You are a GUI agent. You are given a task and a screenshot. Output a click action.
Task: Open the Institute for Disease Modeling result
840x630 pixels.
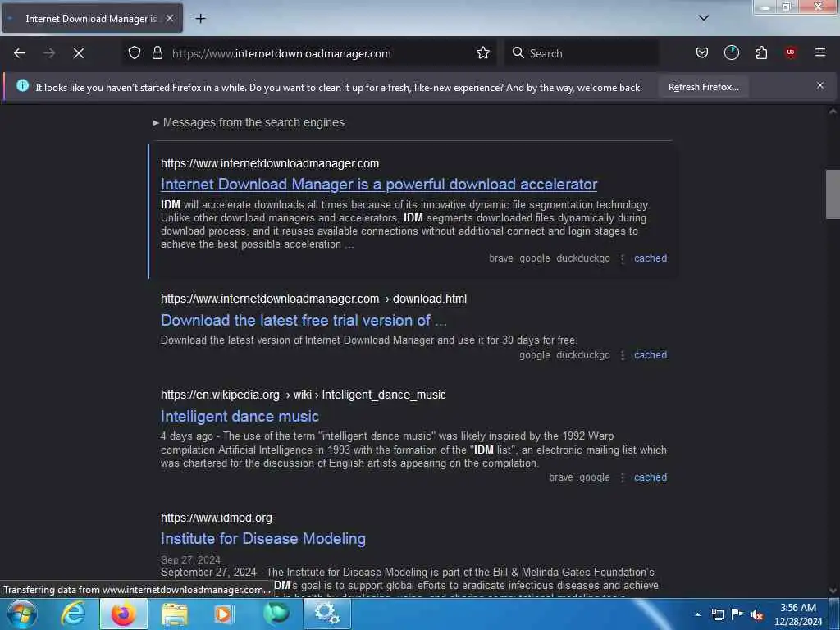click(x=263, y=539)
